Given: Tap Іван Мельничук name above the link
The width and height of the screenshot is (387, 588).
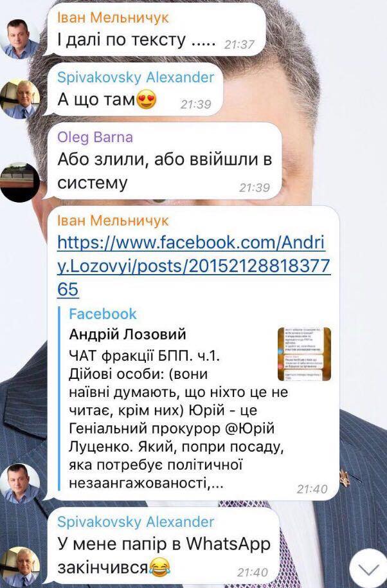Looking at the screenshot, I should 113,221.
